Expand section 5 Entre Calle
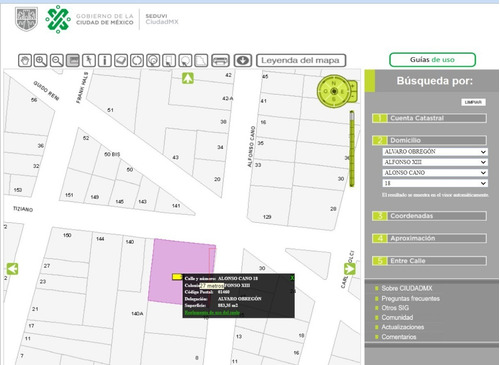 (x=429, y=261)
